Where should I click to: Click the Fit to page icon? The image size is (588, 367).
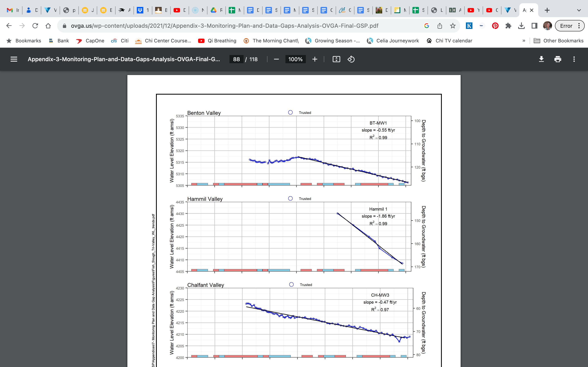click(x=336, y=59)
